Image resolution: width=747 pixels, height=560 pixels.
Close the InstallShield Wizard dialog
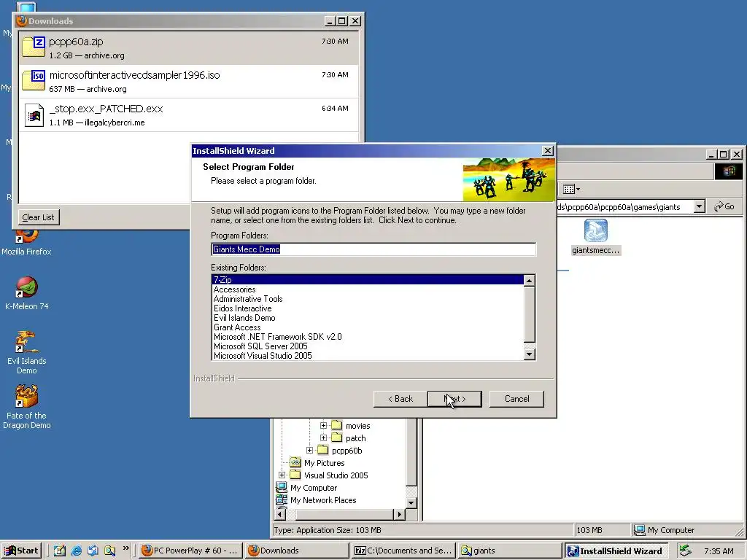click(x=548, y=150)
